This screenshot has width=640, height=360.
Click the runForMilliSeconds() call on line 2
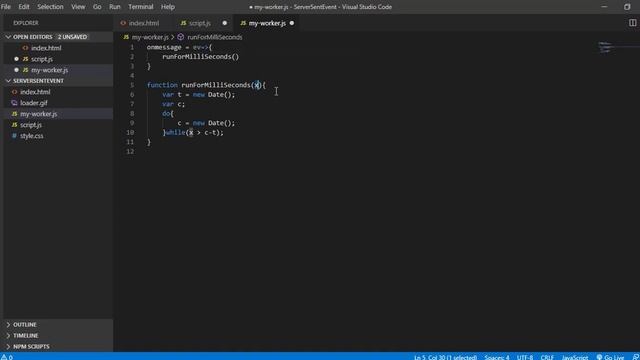point(200,57)
